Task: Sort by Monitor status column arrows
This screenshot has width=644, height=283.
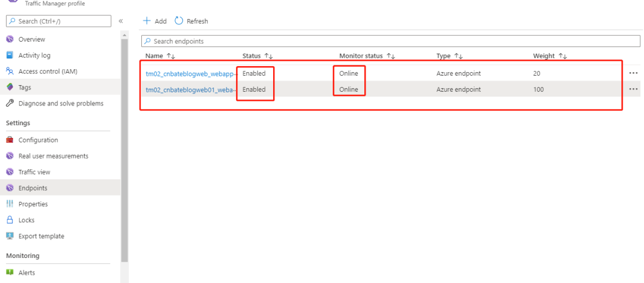Action: click(391, 56)
